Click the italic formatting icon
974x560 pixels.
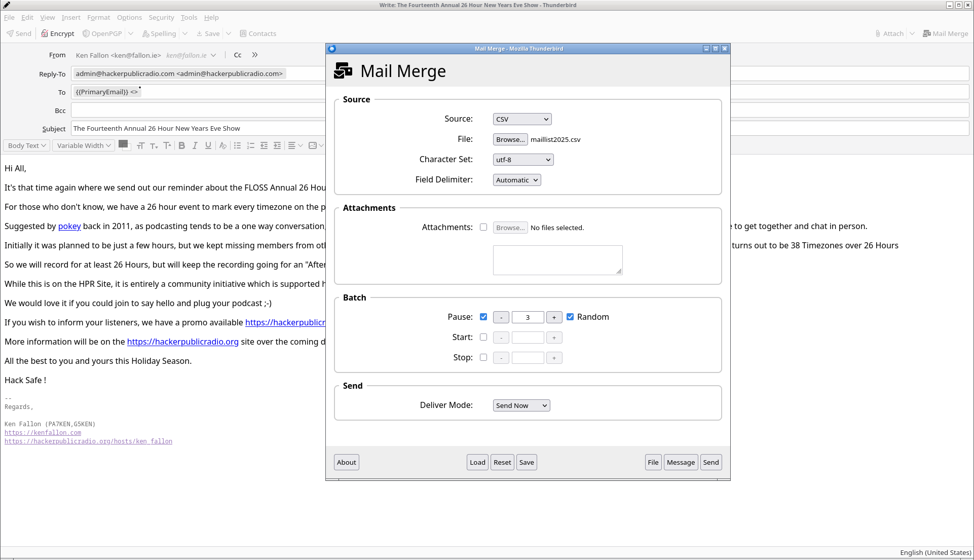pos(195,145)
